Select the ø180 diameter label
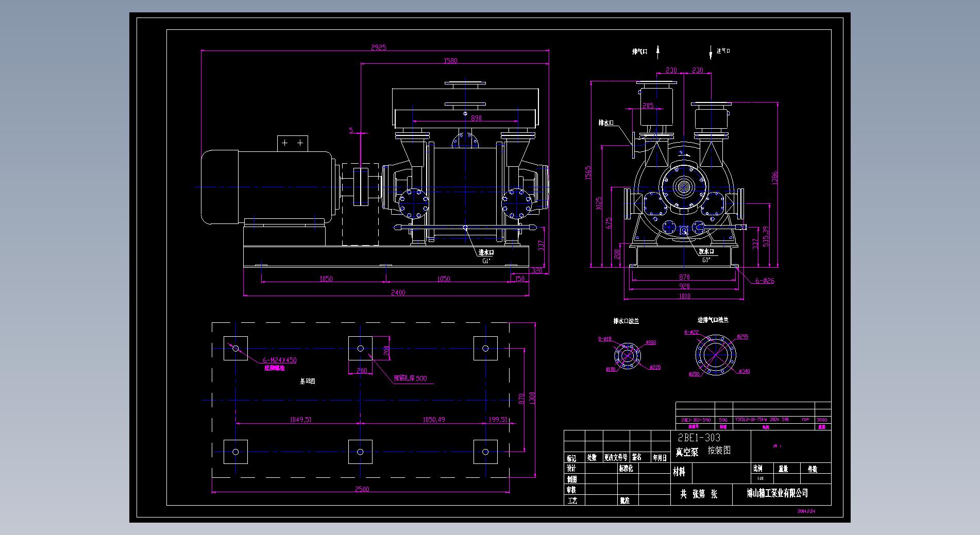The height and width of the screenshot is (535, 980). pyautogui.click(x=650, y=342)
